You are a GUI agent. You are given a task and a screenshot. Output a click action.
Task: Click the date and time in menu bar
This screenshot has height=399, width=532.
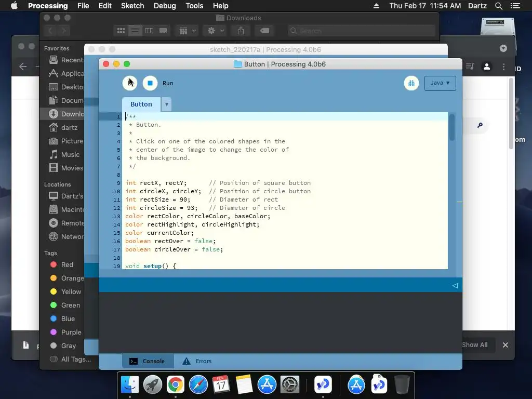[425, 6]
